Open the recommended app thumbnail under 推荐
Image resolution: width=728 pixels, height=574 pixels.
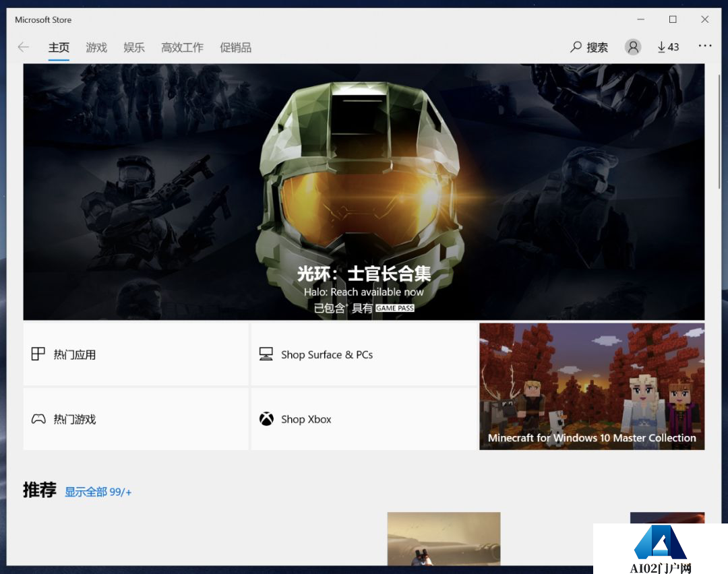[x=444, y=539]
